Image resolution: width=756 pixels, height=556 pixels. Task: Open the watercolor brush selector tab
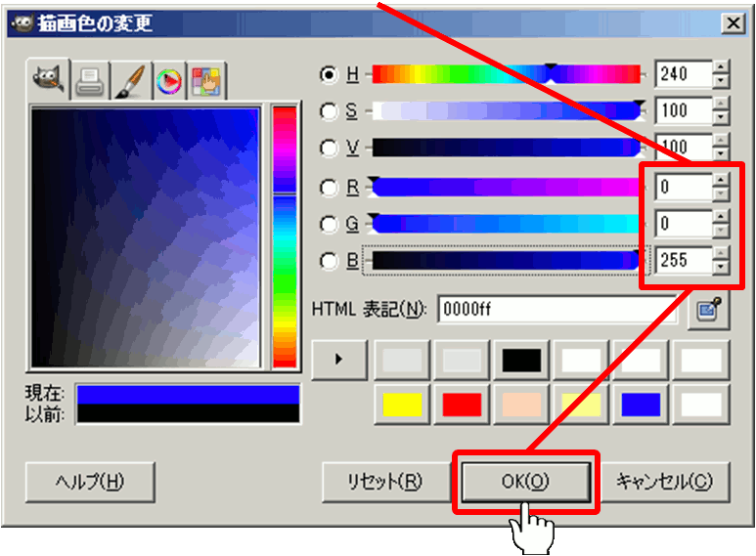pos(130,81)
